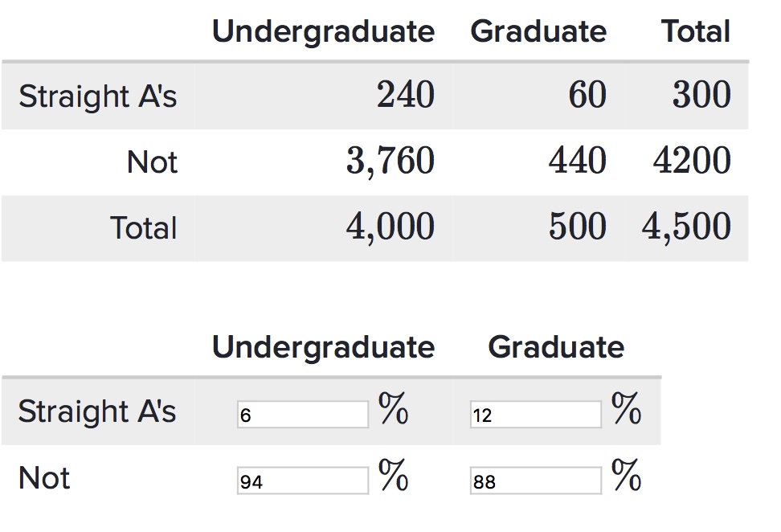Click the Not row label in bottom table
The height and width of the screenshot is (532, 781).
(x=45, y=477)
